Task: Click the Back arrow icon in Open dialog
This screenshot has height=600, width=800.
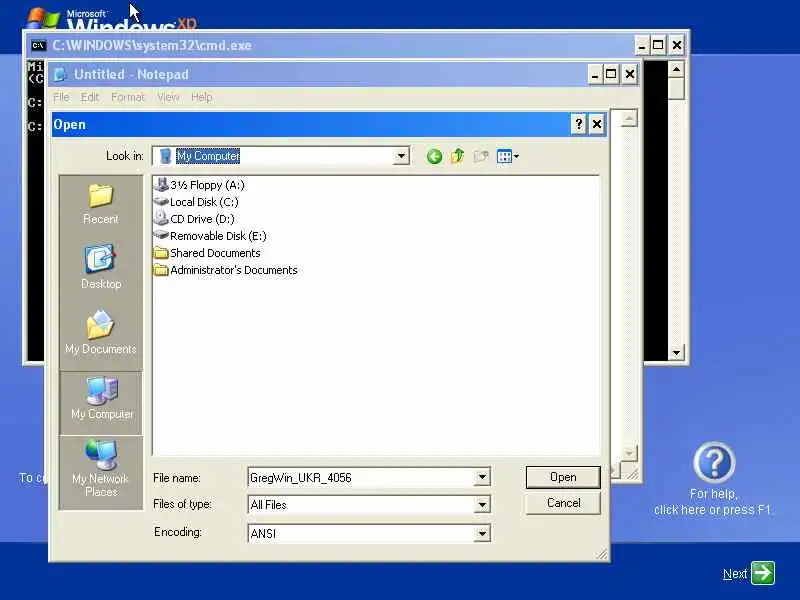Action: pyautogui.click(x=434, y=156)
